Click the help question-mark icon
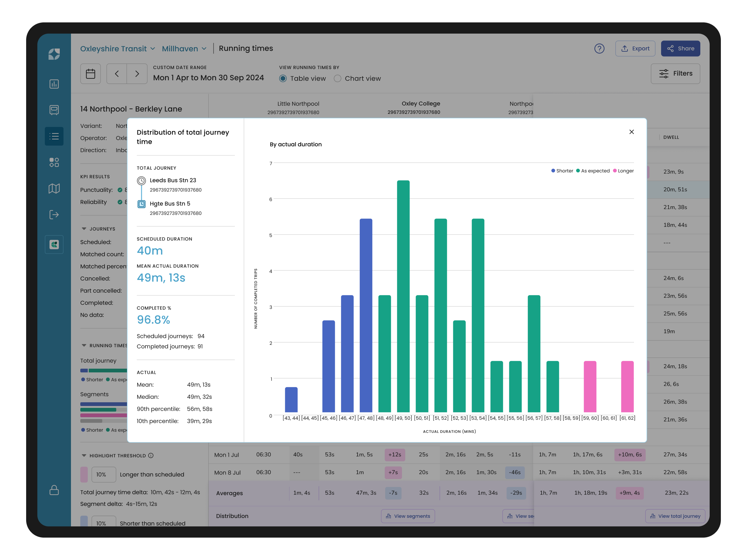 pos(600,49)
